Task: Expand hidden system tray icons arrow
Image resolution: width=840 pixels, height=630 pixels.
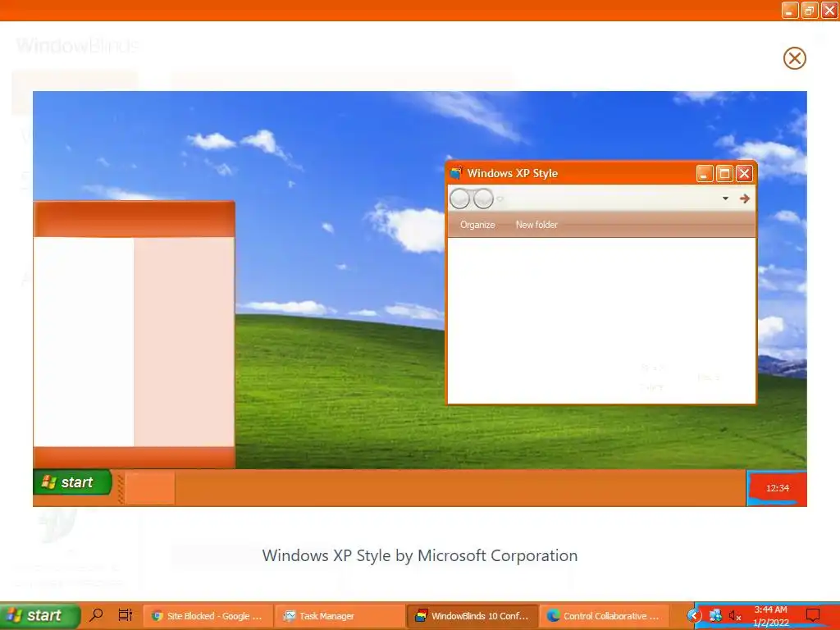Action: (694, 615)
